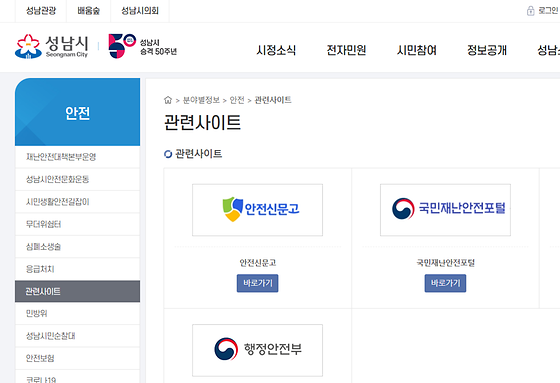Open the 성남관광 top link

click(41, 11)
